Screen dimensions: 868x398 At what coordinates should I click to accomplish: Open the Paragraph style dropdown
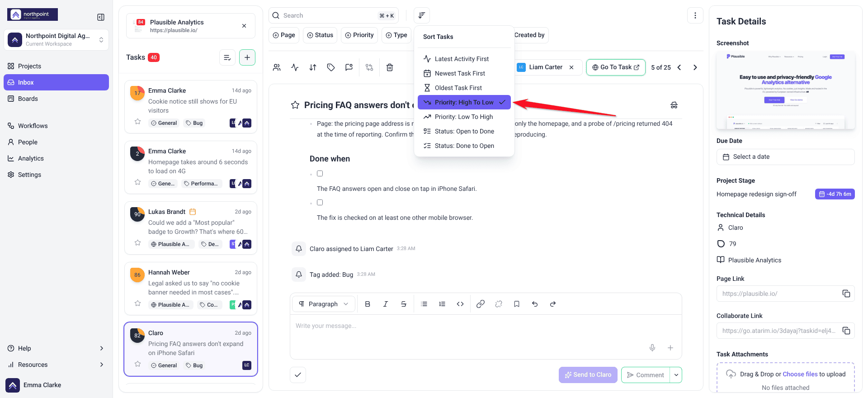[324, 304]
